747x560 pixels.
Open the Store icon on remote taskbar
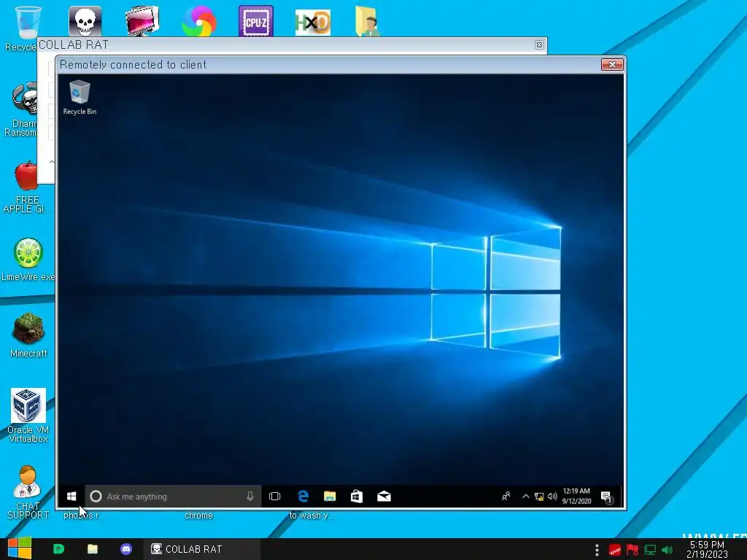(x=356, y=497)
